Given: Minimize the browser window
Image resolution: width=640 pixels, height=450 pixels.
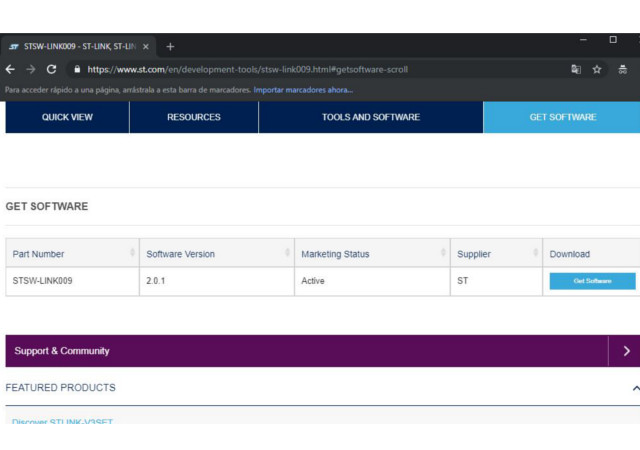Looking at the screenshot, I should coord(583,40).
